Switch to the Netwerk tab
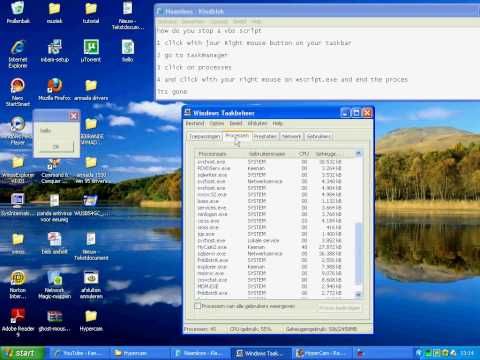480x360 pixels. 291,137
